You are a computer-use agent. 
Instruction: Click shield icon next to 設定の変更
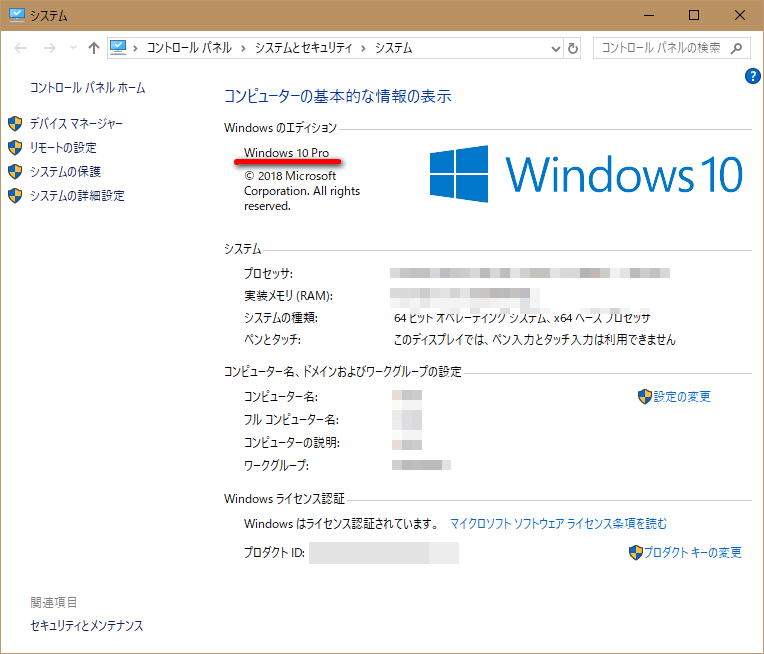[x=645, y=397]
